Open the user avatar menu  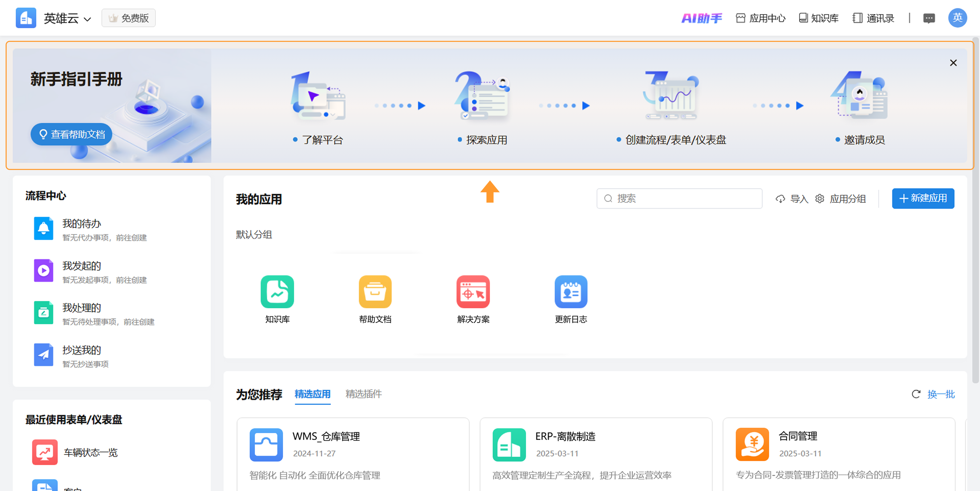click(x=957, y=18)
